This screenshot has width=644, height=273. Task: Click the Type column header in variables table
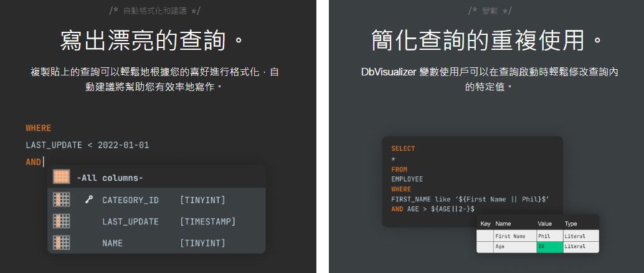pos(571,223)
